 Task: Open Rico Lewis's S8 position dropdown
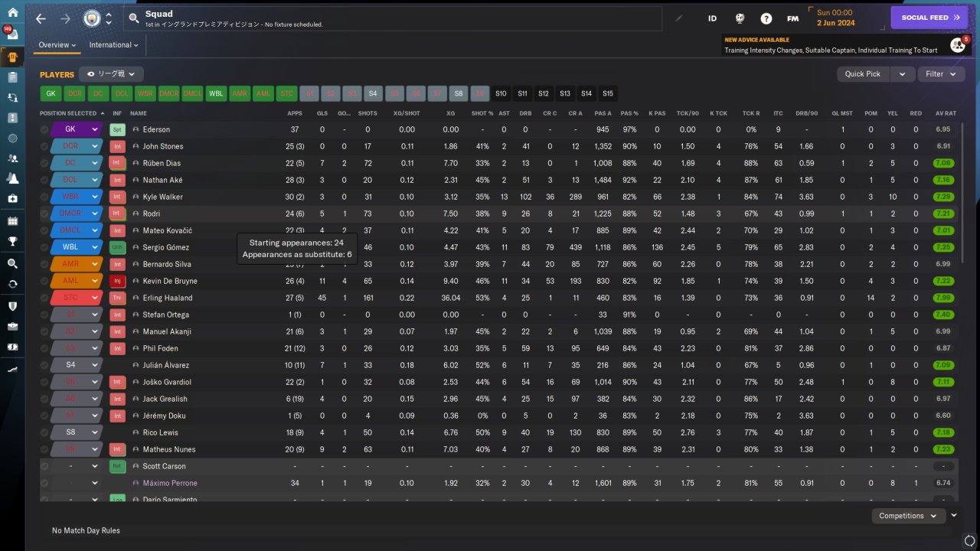coord(77,432)
